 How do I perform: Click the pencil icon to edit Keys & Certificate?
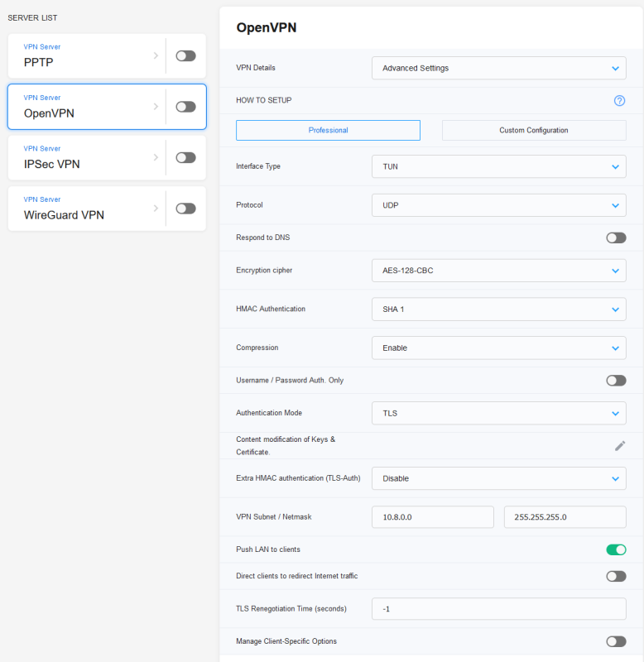(620, 446)
